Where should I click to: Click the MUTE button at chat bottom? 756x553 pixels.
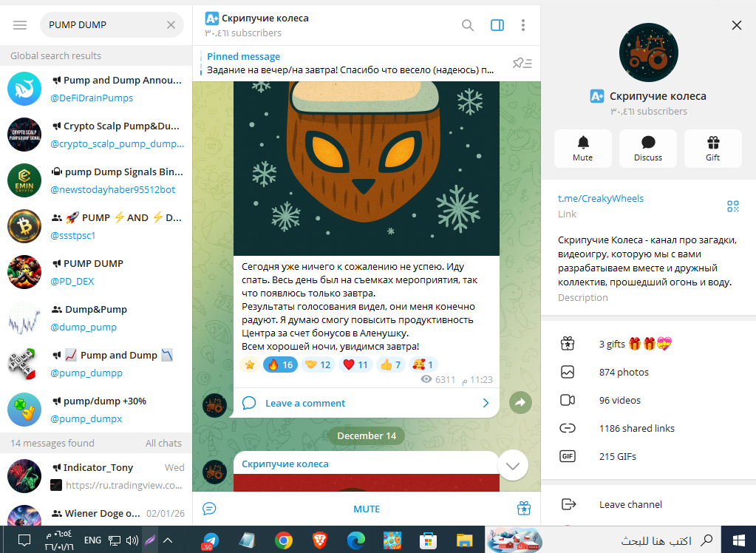(367, 509)
